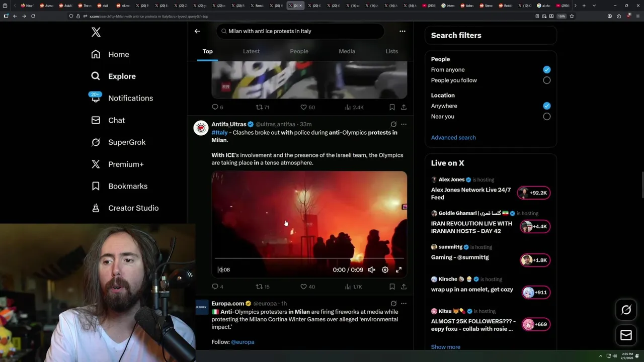Bookmark the Antifa_Ultras post

pos(392,287)
